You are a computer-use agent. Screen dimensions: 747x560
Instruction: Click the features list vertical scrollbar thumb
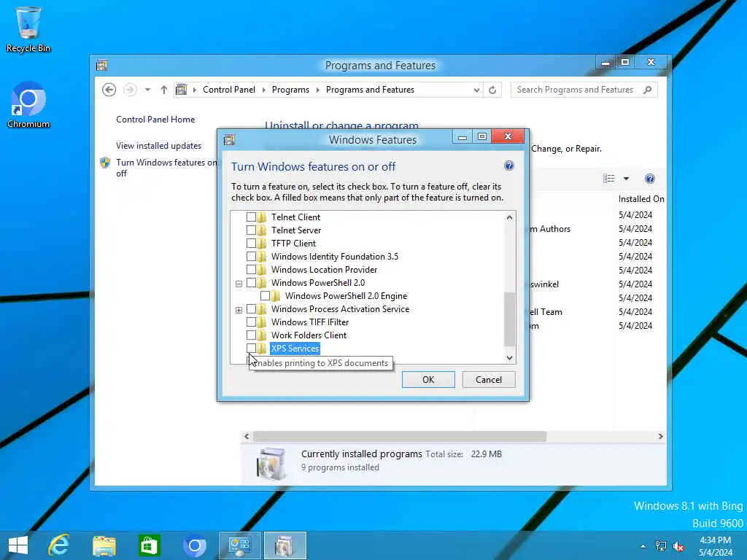pos(509,319)
